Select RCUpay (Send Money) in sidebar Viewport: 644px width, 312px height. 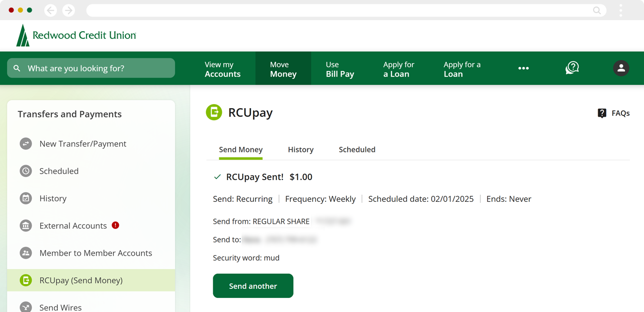tap(91, 280)
